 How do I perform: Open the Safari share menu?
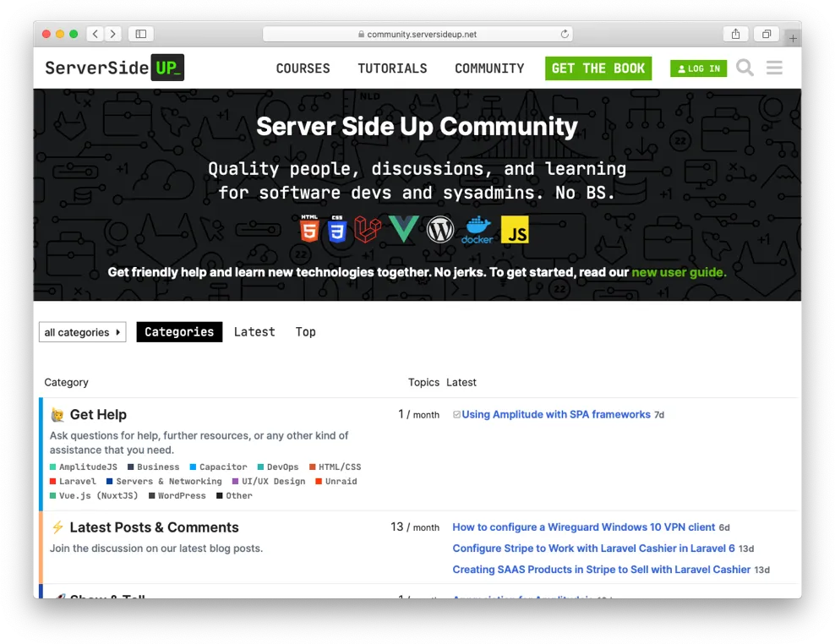click(x=735, y=34)
